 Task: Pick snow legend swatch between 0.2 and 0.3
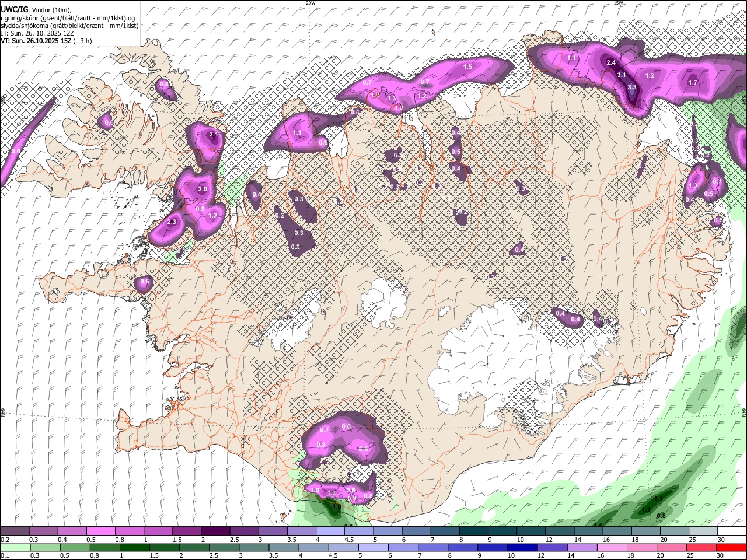pyautogui.click(x=15, y=531)
